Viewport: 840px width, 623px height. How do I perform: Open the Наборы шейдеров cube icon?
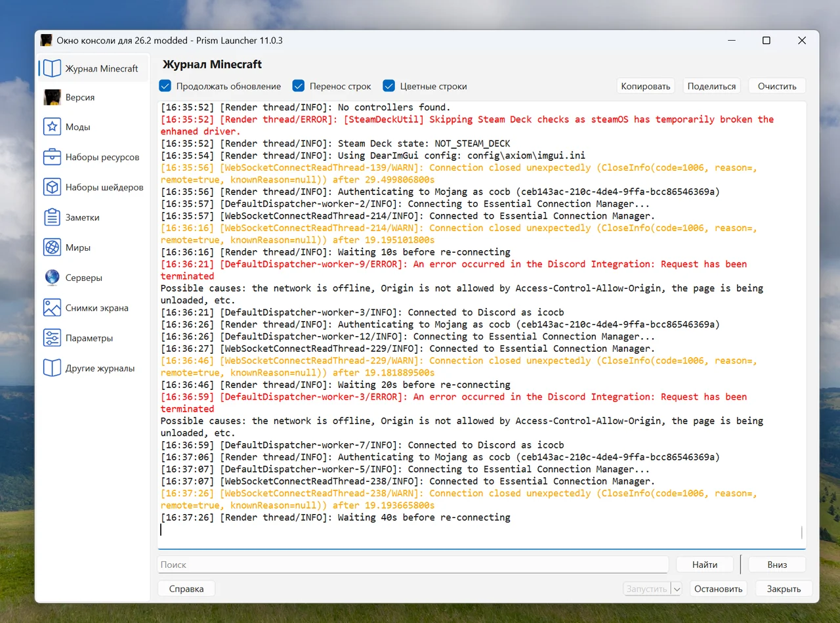[52, 187]
